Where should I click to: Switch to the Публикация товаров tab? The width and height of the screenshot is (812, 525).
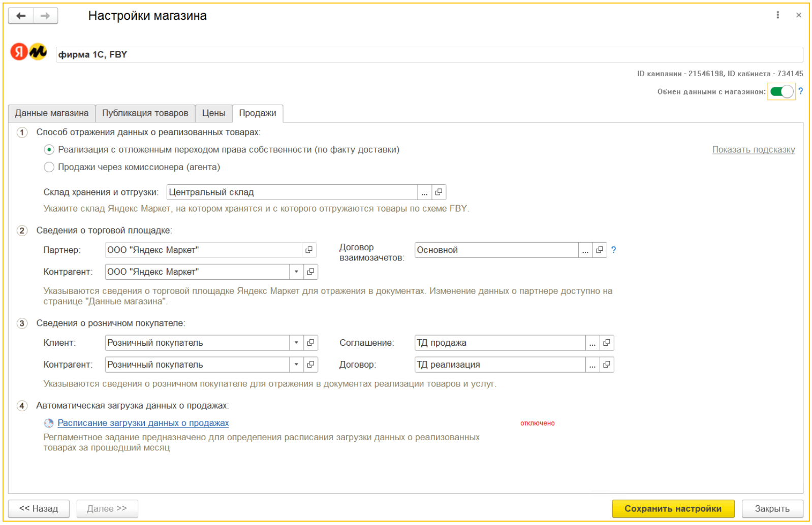point(145,113)
